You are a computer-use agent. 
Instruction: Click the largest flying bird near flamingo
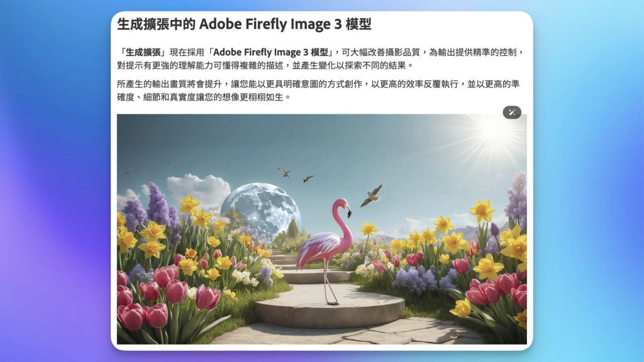tap(371, 196)
